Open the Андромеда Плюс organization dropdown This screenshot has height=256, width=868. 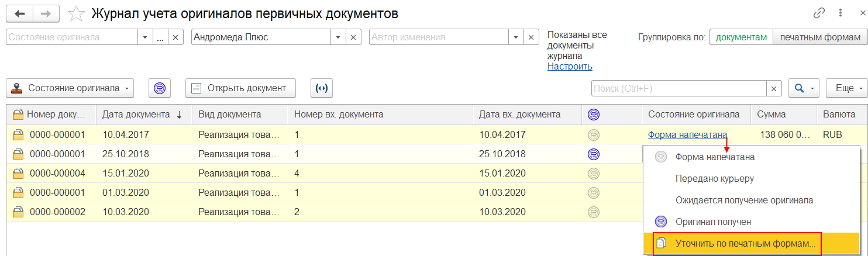(337, 37)
